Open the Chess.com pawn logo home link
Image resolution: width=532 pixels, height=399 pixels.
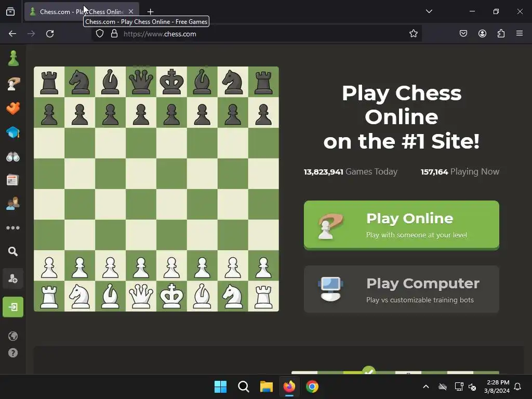pyautogui.click(x=13, y=58)
